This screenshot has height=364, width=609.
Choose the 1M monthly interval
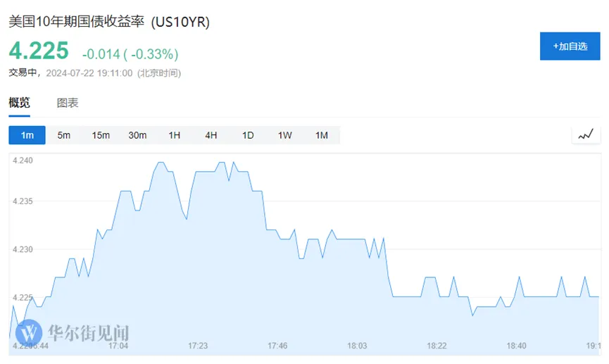322,135
